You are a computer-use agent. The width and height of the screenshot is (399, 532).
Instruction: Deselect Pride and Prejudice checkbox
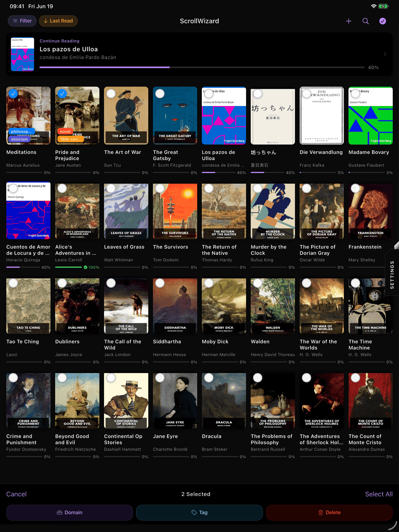62,94
